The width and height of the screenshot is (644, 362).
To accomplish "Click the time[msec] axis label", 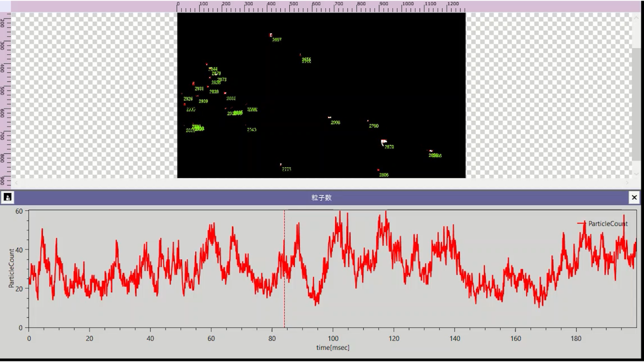I will point(333,347).
